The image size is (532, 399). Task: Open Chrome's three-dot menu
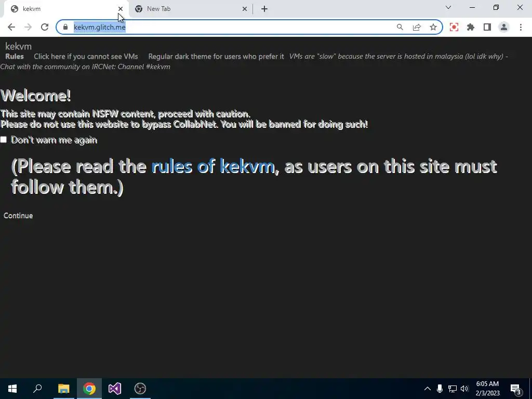[521, 27]
